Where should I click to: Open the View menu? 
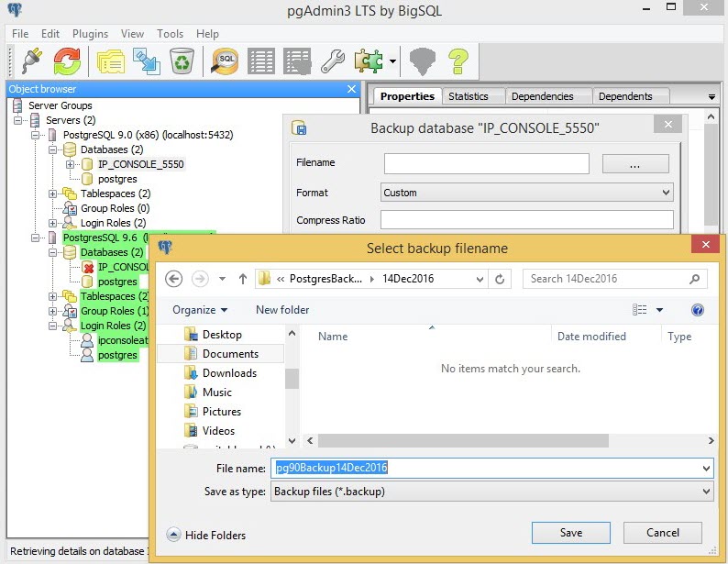point(132,34)
